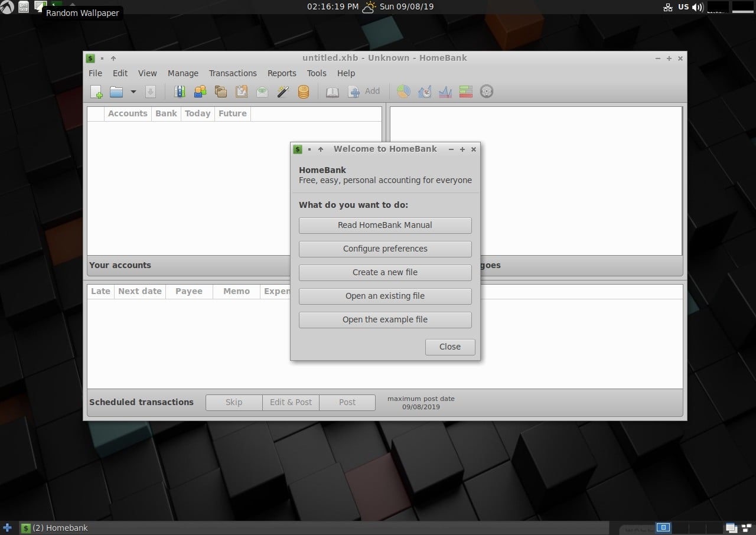Image resolution: width=756 pixels, height=535 pixels.
Task: Open the Budget management icon
Action: [262, 92]
